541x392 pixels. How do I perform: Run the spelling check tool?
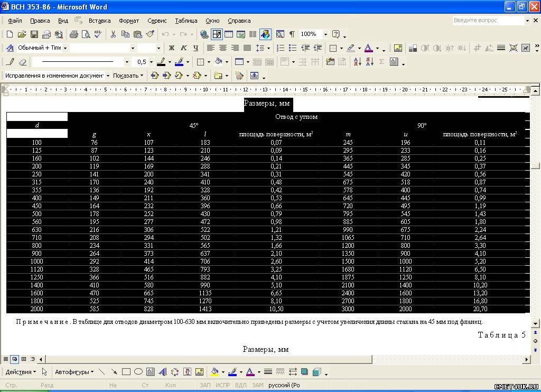98,34
